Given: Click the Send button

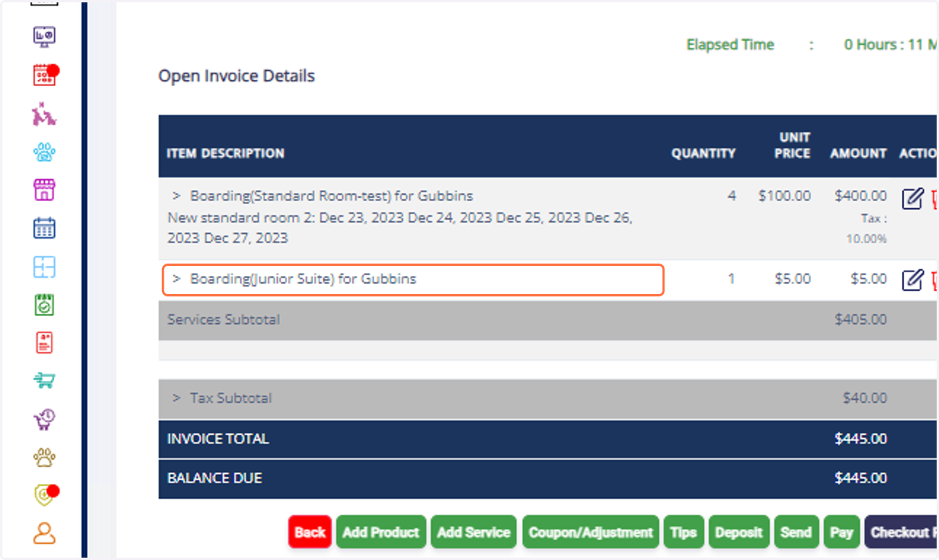Looking at the screenshot, I should pyautogui.click(x=796, y=532).
